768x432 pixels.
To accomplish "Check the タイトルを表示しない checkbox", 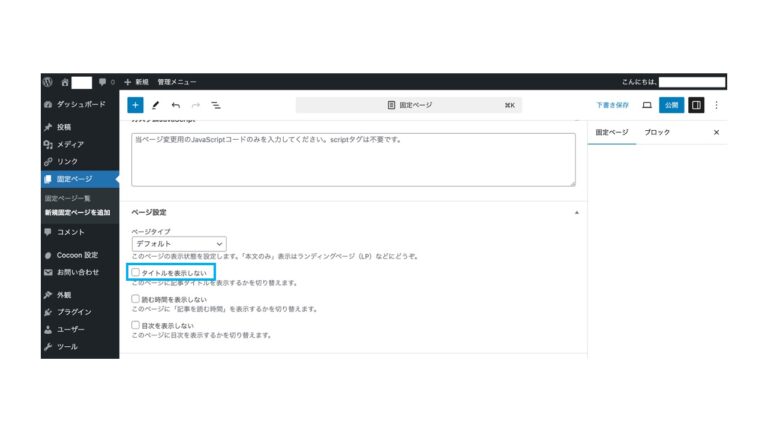I will pos(135,272).
